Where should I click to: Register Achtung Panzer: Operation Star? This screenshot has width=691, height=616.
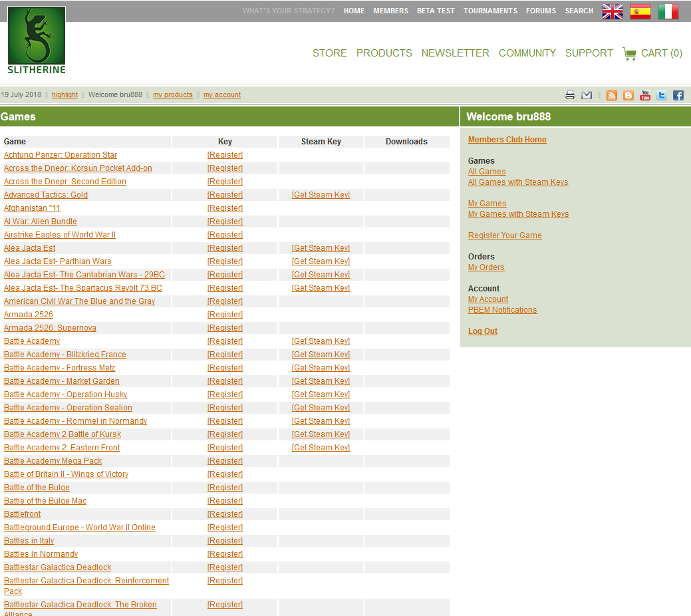point(225,155)
